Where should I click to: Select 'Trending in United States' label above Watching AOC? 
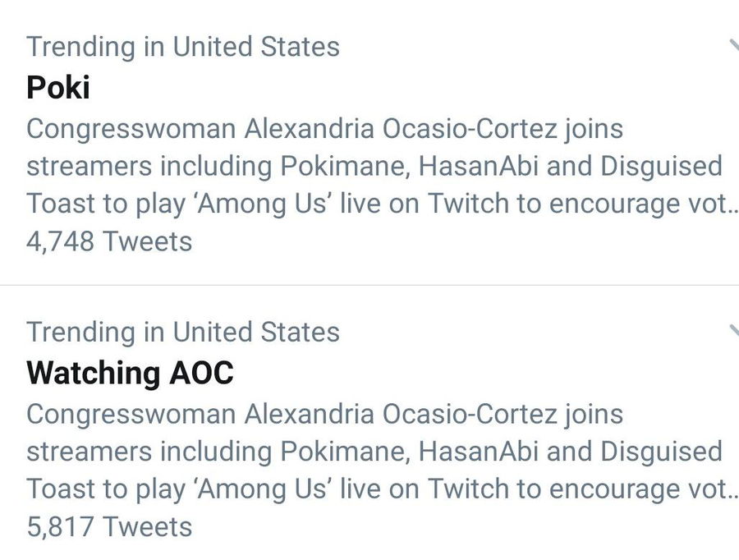(182, 333)
